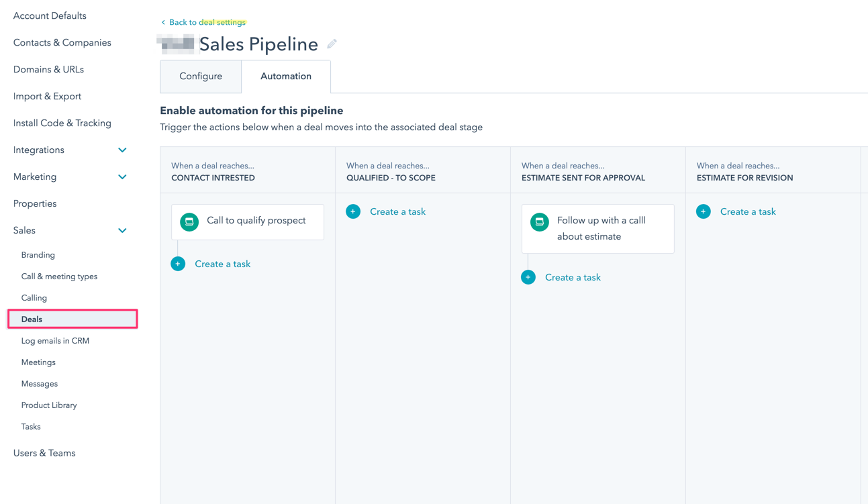868x504 pixels.
Task: Click pencil icon to rename Sales Pipeline
Action: coord(332,44)
